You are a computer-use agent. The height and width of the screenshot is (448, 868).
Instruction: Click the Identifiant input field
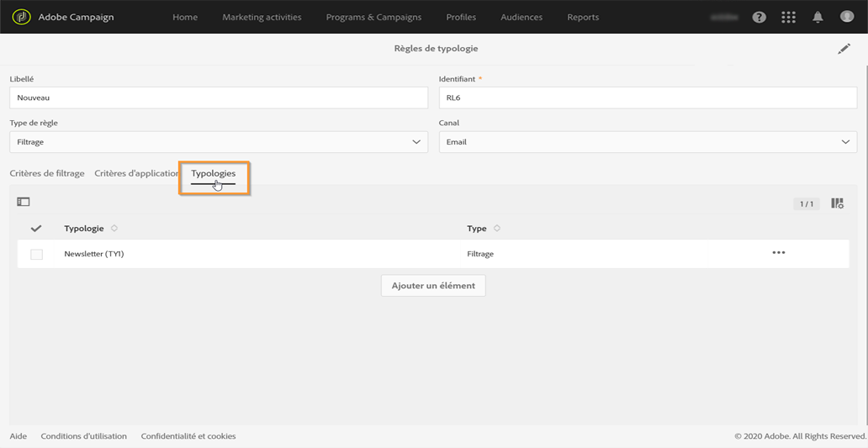[648, 98]
